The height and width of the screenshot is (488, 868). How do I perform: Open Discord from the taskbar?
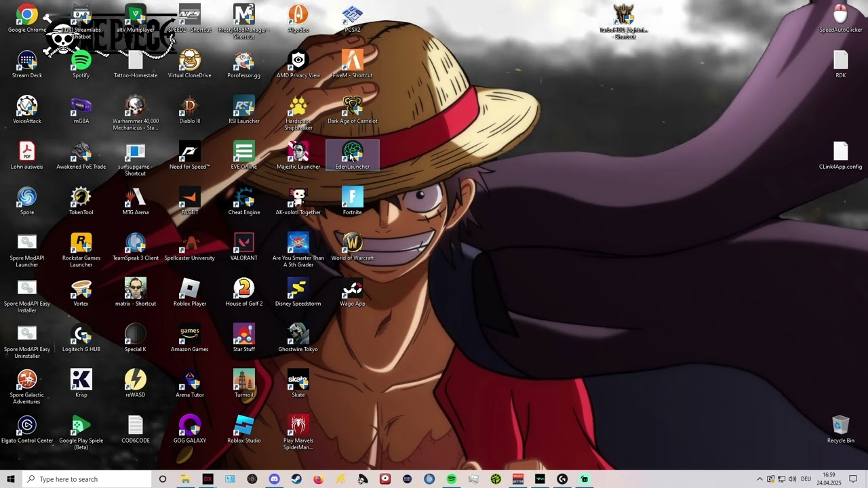(x=274, y=479)
